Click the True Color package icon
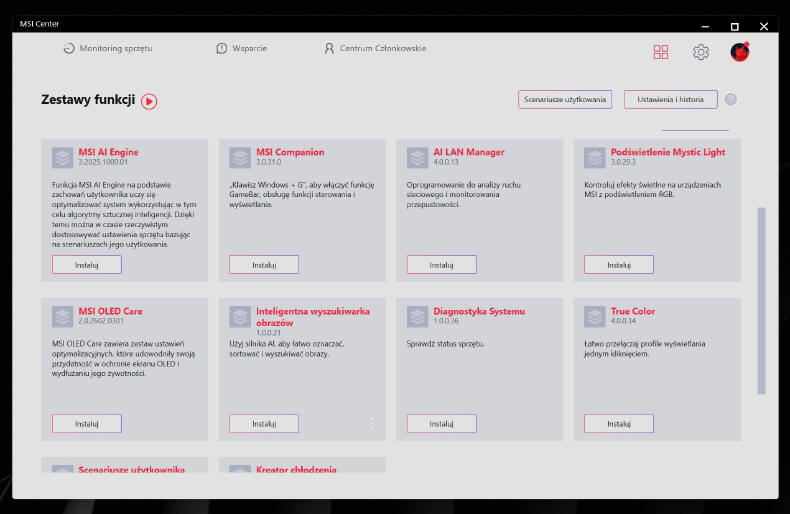This screenshot has height=514, width=790. click(x=595, y=316)
